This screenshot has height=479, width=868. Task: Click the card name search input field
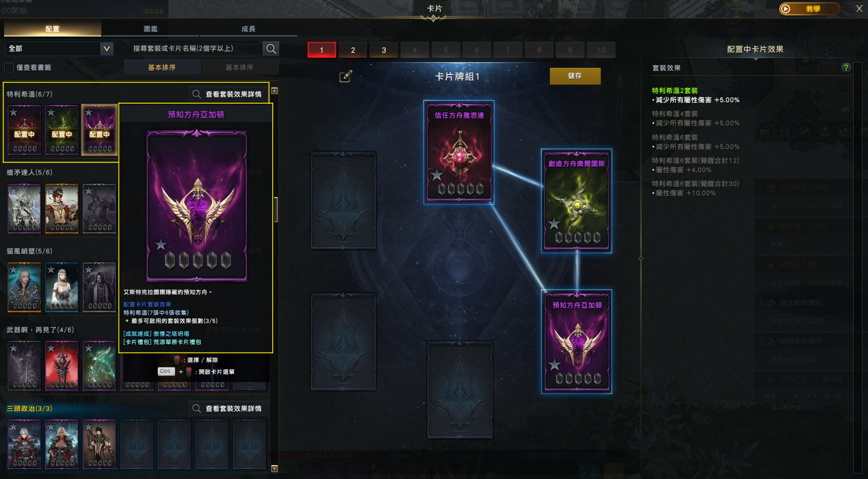[x=194, y=48]
